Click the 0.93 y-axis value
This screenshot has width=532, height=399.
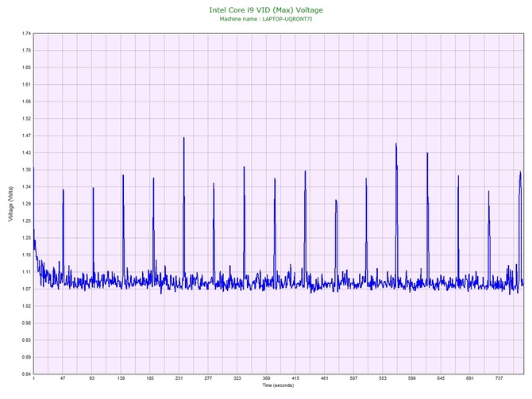tap(26, 340)
